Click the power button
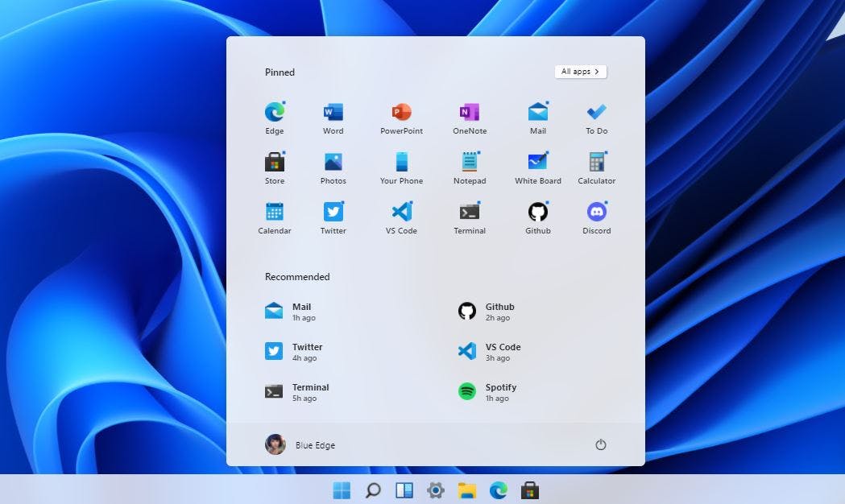The width and height of the screenshot is (845, 504). (x=600, y=444)
